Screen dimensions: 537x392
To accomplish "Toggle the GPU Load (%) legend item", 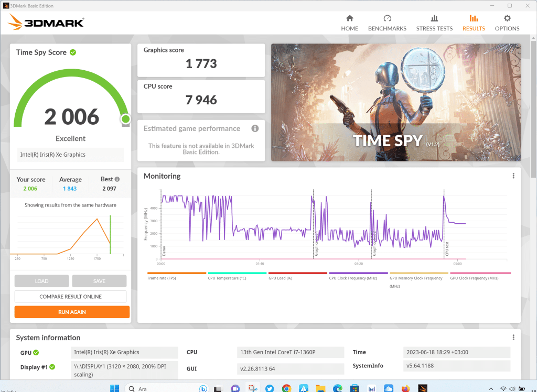I will coord(298,276).
